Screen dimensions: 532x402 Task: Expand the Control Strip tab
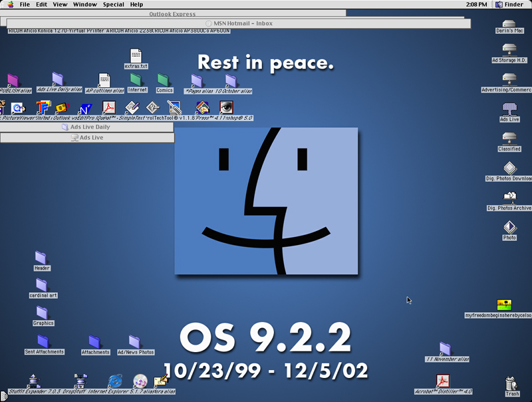4,396
